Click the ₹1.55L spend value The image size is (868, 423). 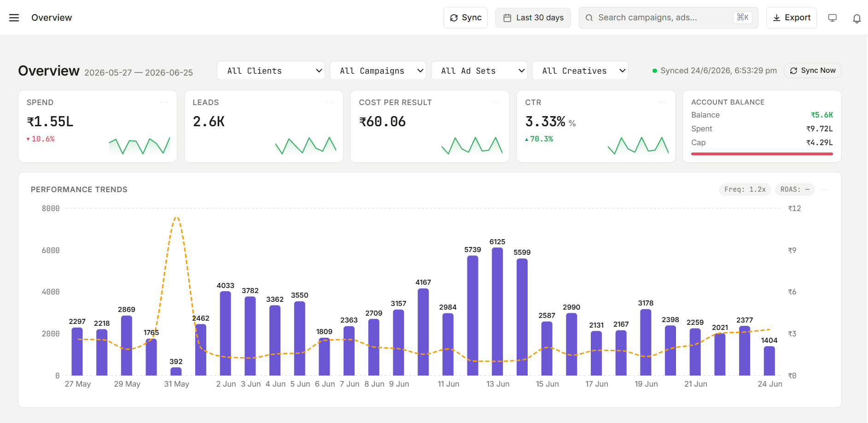point(50,122)
